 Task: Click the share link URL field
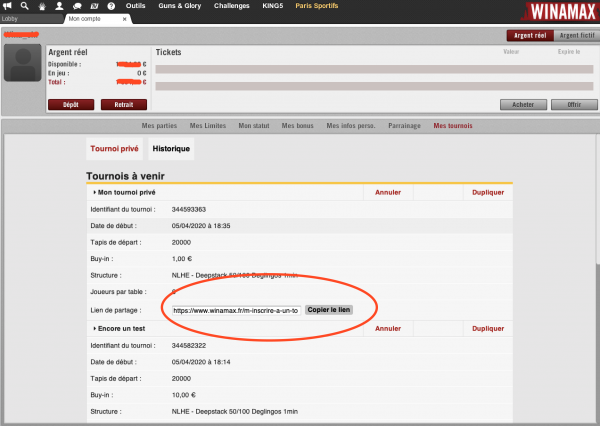pos(236,310)
